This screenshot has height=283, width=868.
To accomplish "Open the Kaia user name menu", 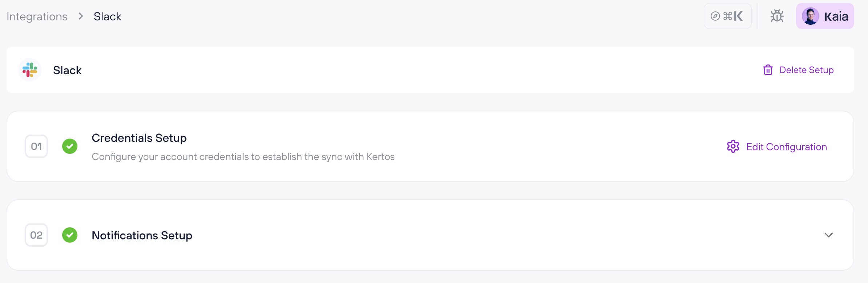I will [x=836, y=16].
